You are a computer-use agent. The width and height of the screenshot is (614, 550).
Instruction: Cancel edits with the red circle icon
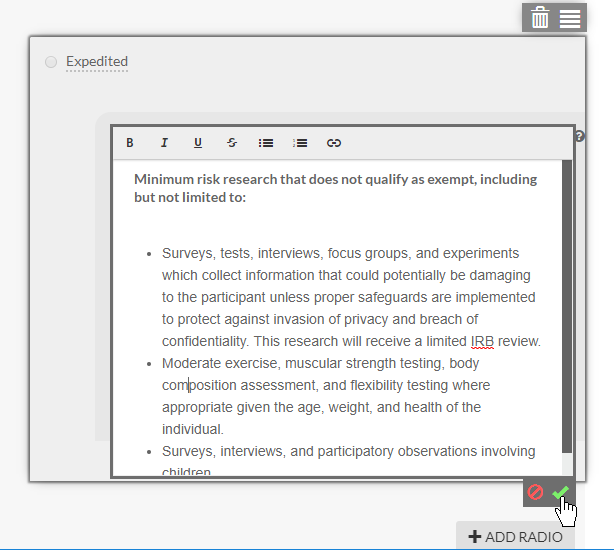pos(535,493)
